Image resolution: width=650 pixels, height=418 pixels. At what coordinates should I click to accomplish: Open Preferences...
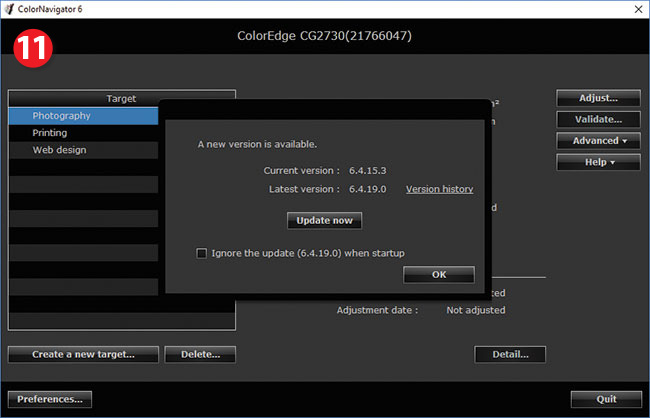click(50, 399)
